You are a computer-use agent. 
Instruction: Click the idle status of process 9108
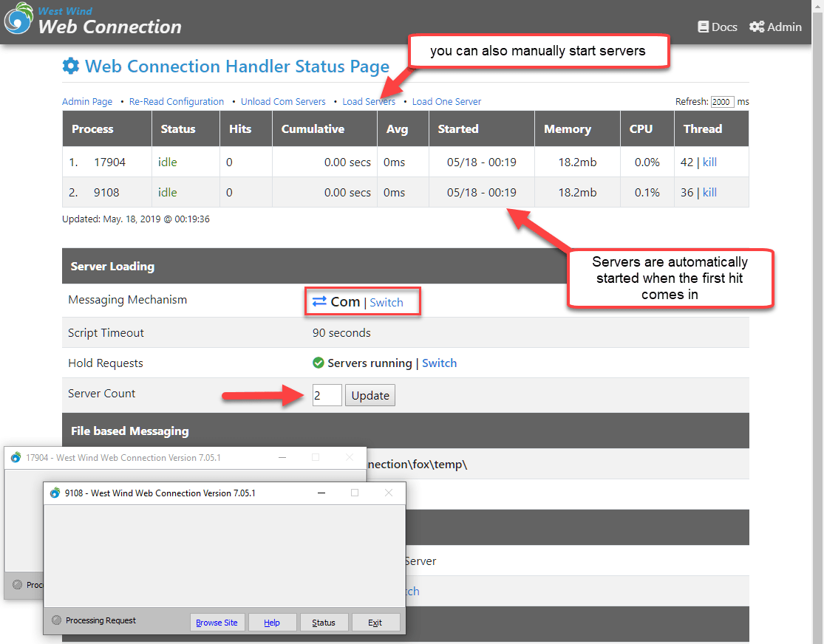pyautogui.click(x=168, y=193)
